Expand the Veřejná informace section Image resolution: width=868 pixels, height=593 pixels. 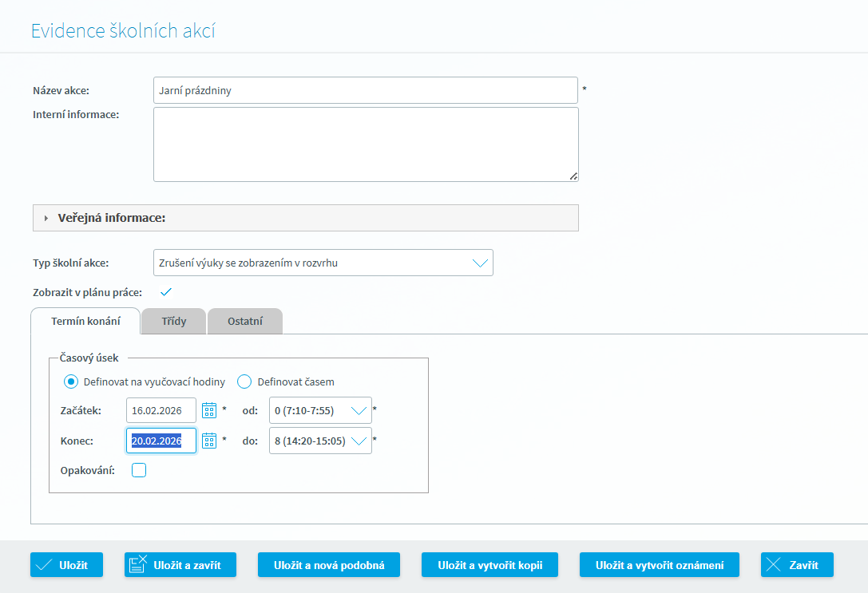[46, 218]
